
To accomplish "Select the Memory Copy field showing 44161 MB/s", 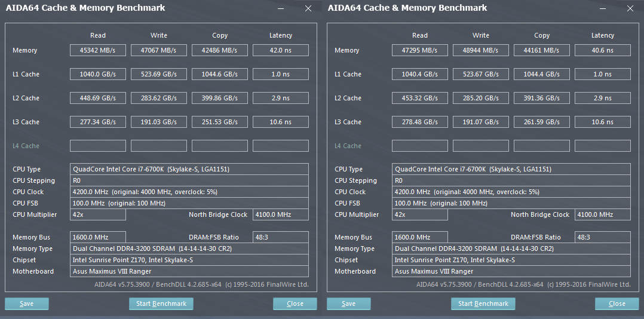I will pyautogui.click(x=542, y=50).
